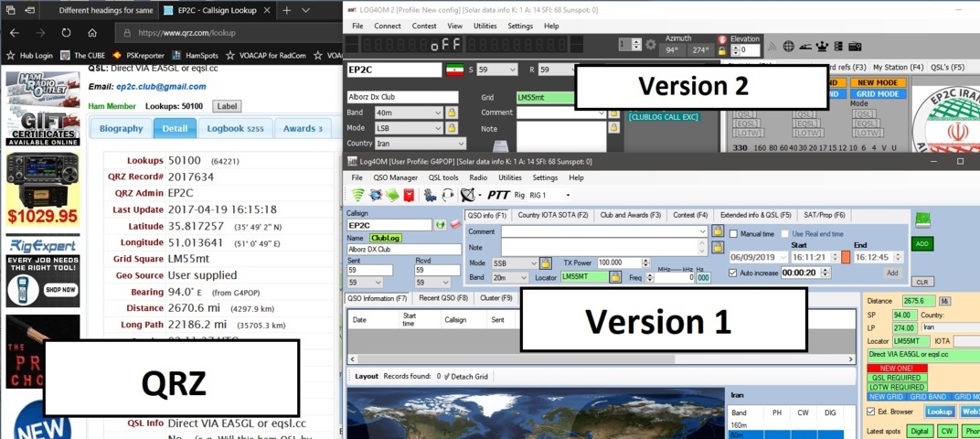Click the globe icon in Log4OM 2

pos(789,46)
